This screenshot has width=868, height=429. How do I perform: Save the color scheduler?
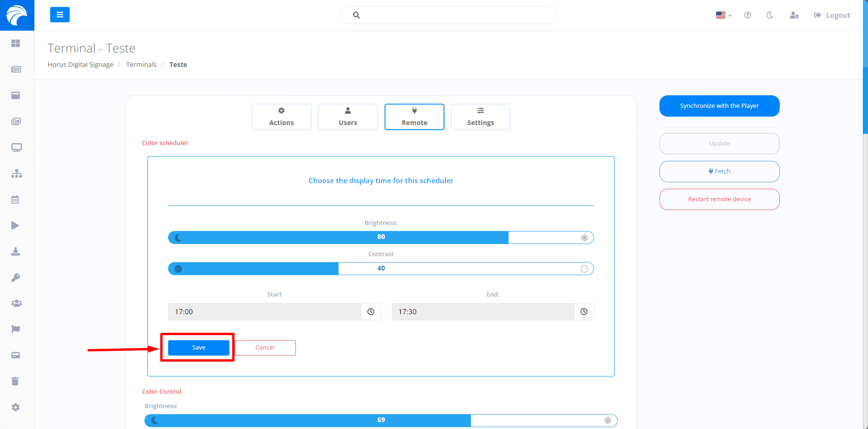pyautogui.click(x=198, y=348)
